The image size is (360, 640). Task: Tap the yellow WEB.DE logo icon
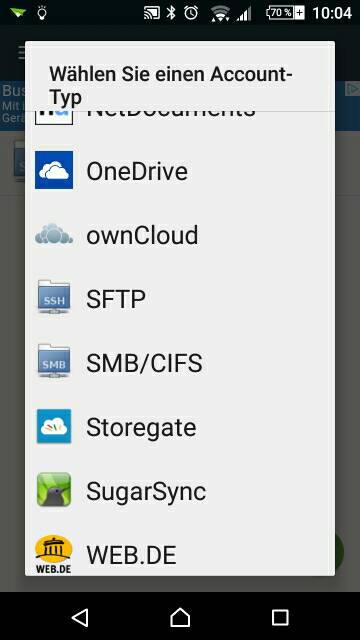[54, 554]
